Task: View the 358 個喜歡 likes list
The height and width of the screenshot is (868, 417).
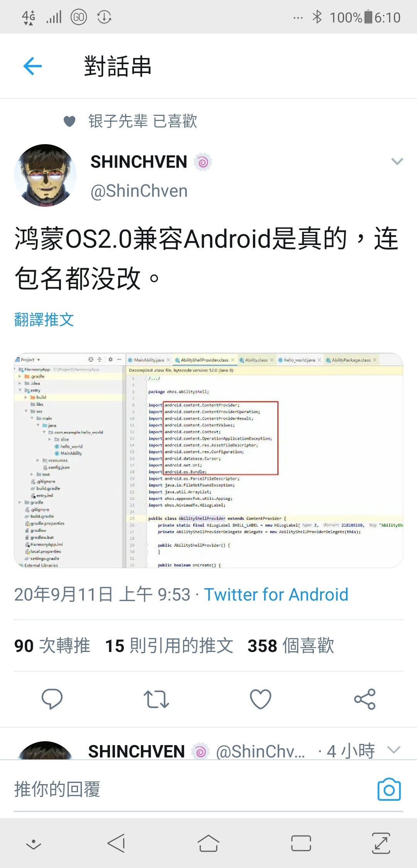Action: [291, 646]
